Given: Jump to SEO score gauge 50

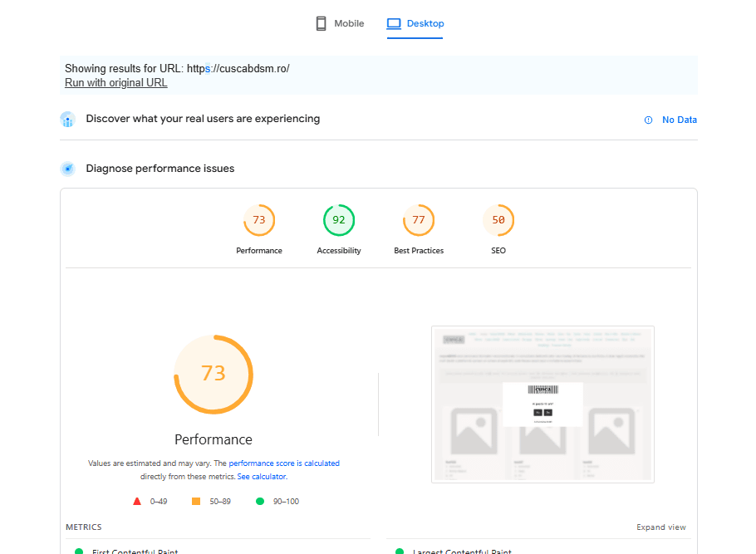Looking at the screenshot, I should tap(498, 220).
